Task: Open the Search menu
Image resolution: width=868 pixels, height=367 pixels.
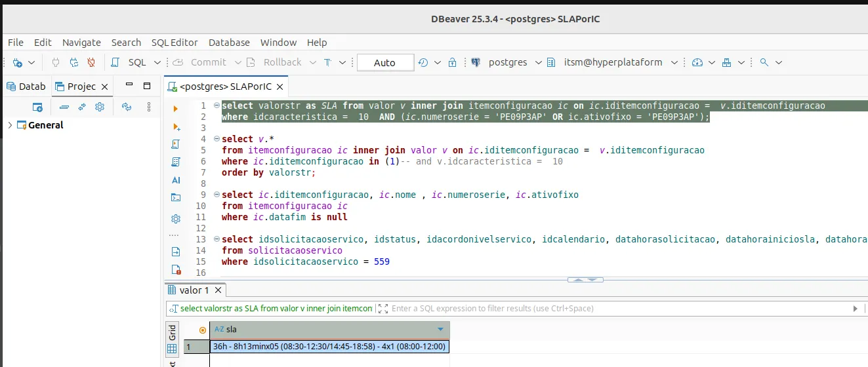Action: pyautogui.click(x=126, y=43)
